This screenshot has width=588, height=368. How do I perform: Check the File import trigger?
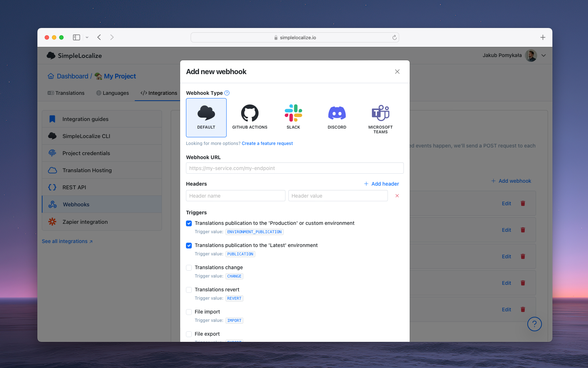189,312
